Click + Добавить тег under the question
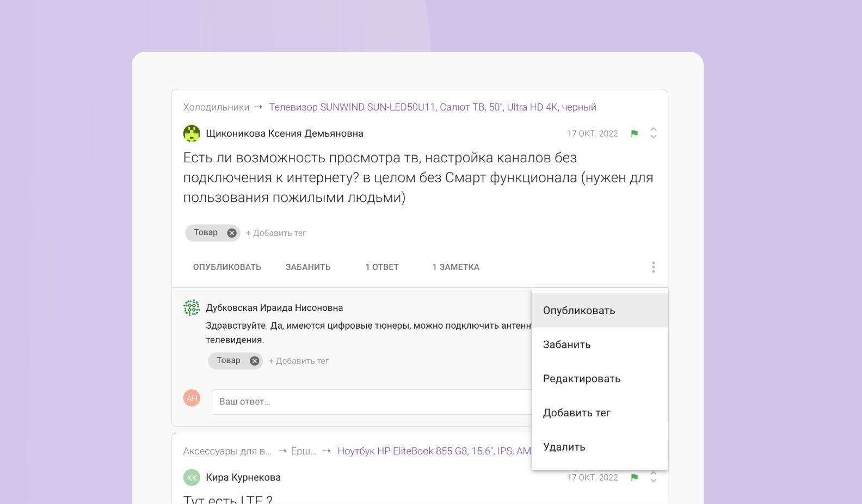Viewport: 862px width, 504px height. point(276,233)
